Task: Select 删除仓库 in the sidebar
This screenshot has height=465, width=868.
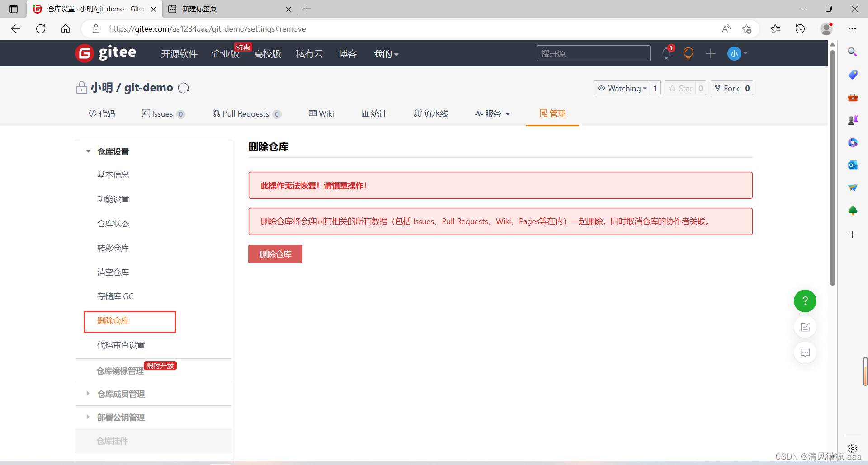Action: [x=113, y=320]
